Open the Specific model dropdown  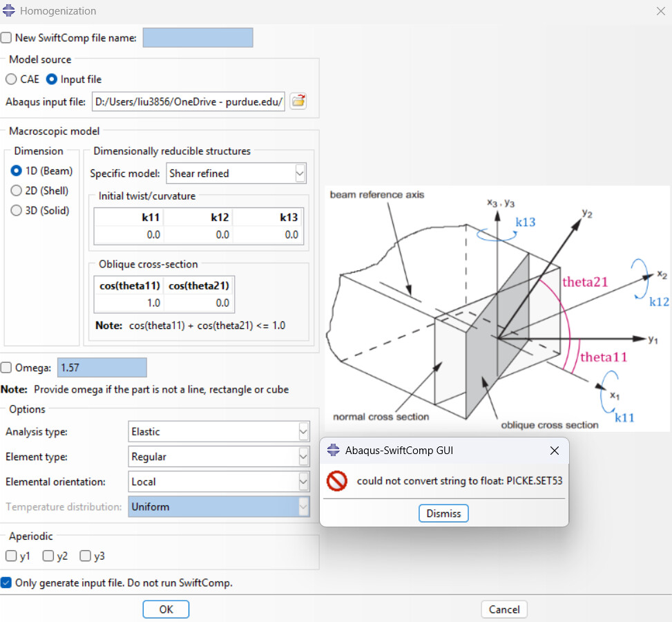tap(300, 173)
